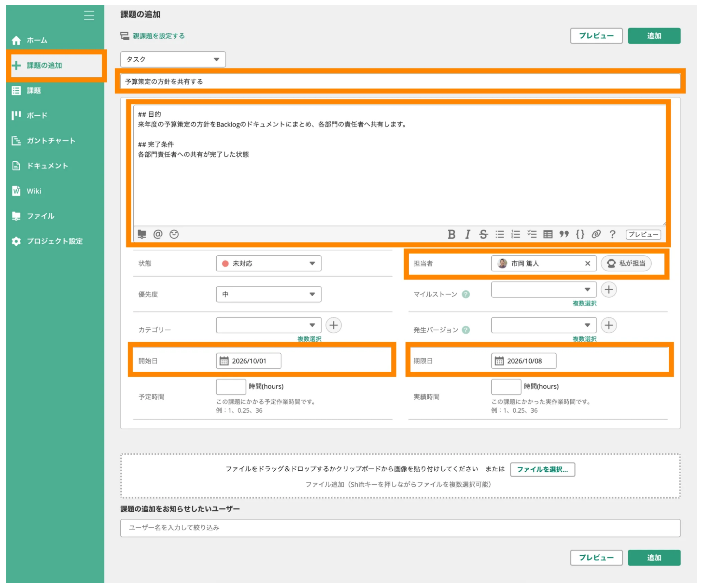Insert a table
The width and height of the screenshot is (703, 588).
[548, 234]
